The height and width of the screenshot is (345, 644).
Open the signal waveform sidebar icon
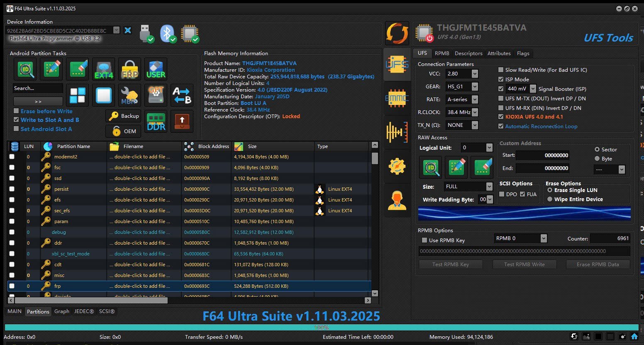[397, 132]
